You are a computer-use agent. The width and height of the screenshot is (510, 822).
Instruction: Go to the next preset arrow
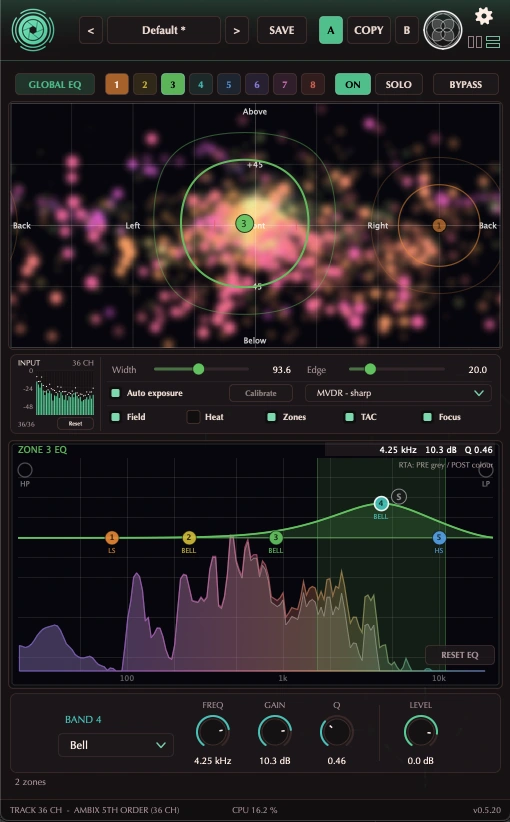pyautogui.click(x=236, y=30)
